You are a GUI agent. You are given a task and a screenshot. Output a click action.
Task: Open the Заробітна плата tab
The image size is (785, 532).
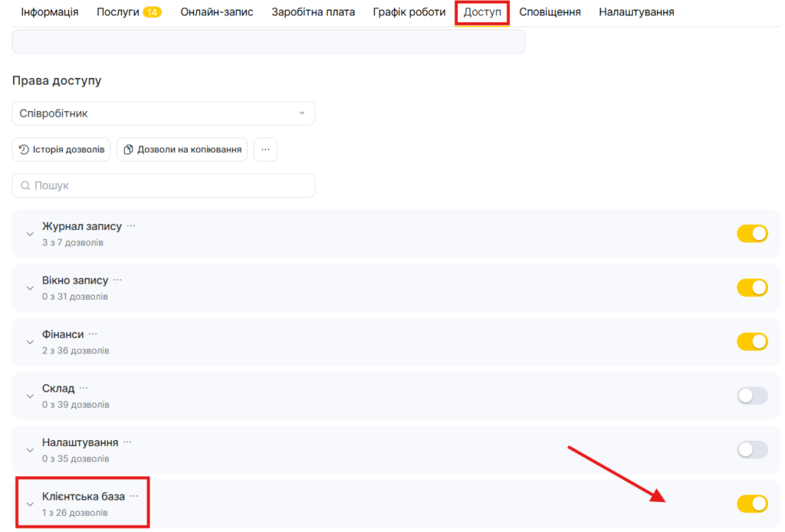coord(313,12)
